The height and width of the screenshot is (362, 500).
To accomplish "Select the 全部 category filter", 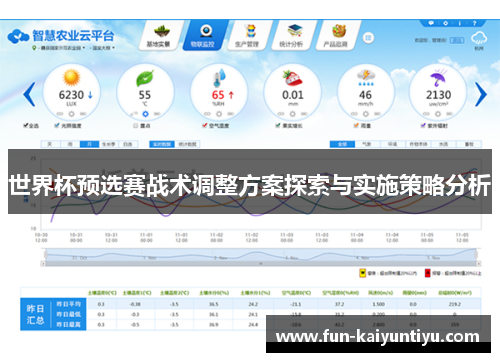I will pos(342,144).
